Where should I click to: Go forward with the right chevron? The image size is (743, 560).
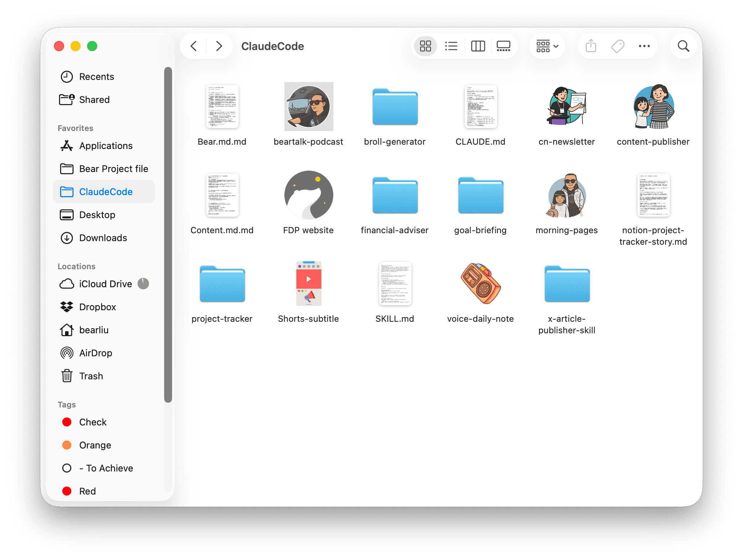[x=219, y=46]
